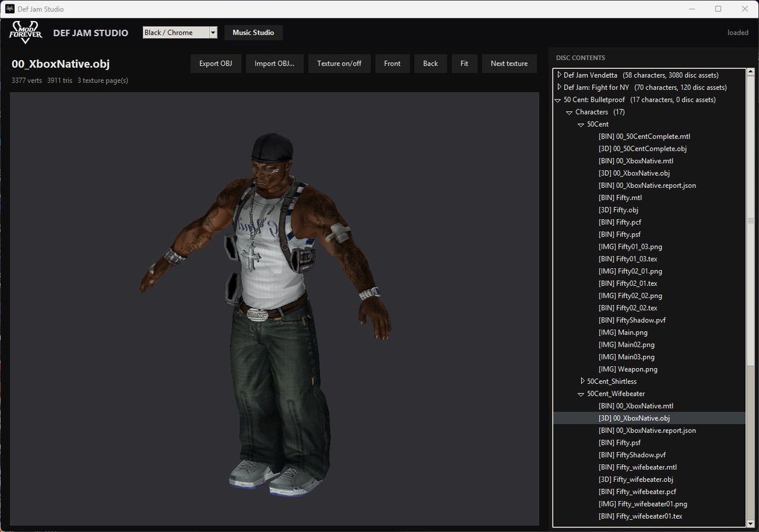Collapse the 50 Cent: Bulletproof node

coord(558,100)
